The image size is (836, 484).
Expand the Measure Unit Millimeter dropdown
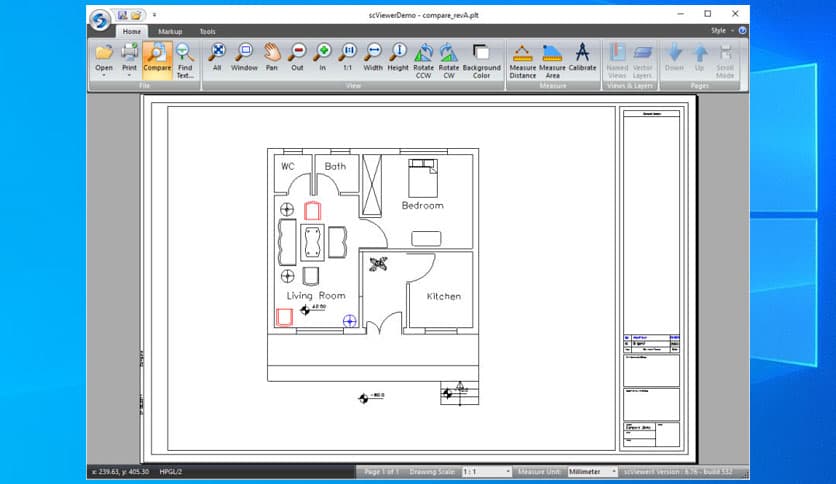click(x=614, y=472)
